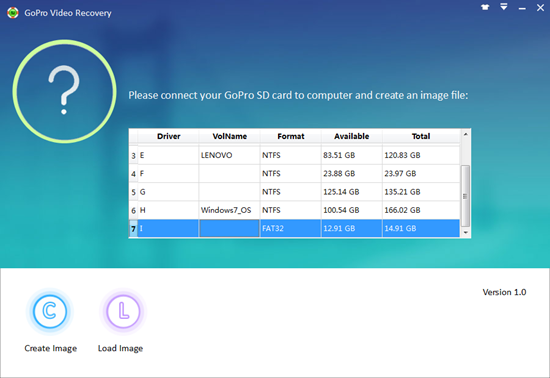This screenshot has width=550, height=378.
Task: Select drive E in the table
Action: coord(168,155)
